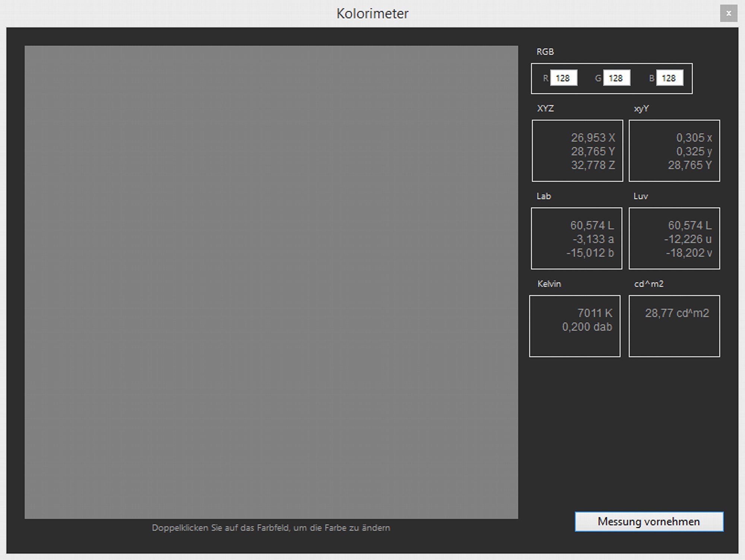This screenshot has width=745, height=560.
Task: Select the -15,012 b value
Action: (590, 253)
